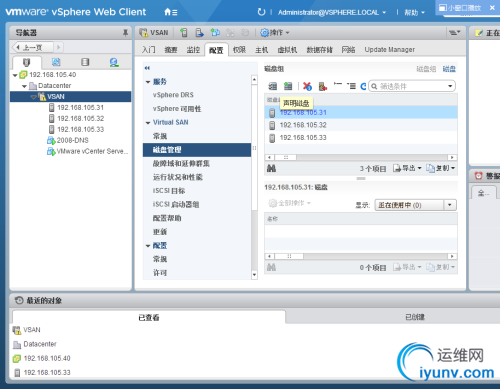The width and height of the screenshot is (500, 389).
Task: Click Work In Progress panel icon
Action: pos(479,33)
